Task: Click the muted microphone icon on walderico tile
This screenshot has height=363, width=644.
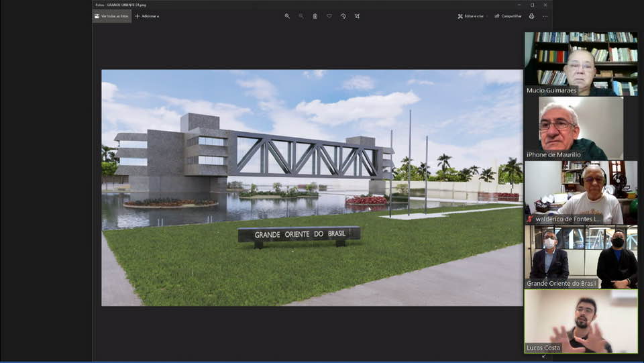Action: [x=530, y=219]
